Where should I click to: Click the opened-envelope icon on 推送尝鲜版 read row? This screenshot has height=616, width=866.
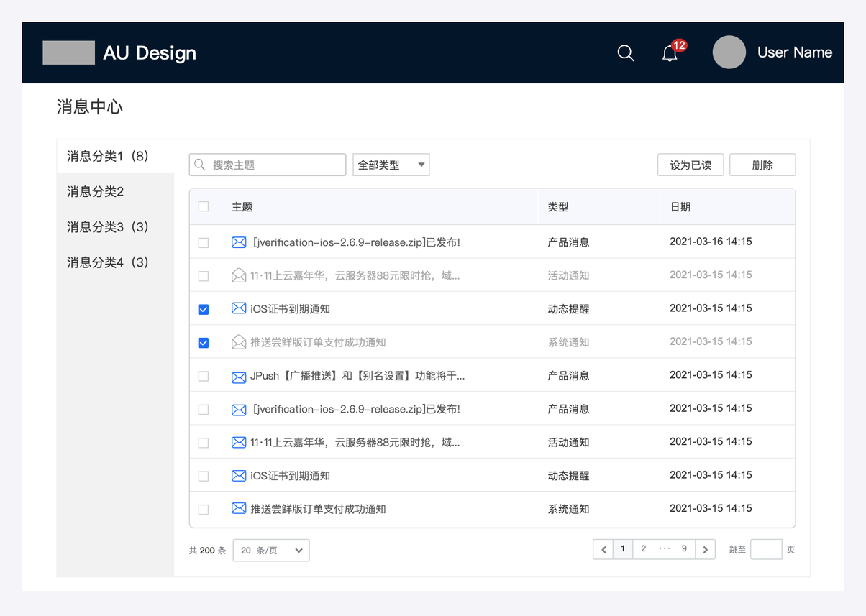(x=239, y=342)
